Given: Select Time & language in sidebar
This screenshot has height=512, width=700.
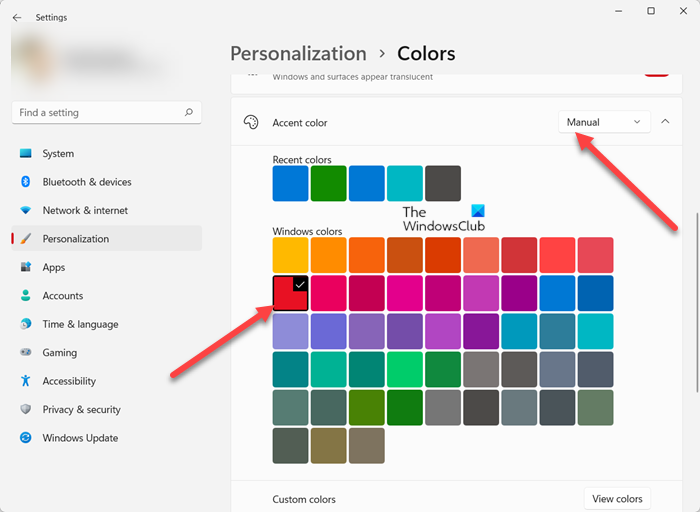Looking at the screenshot, I should (80, 325).
